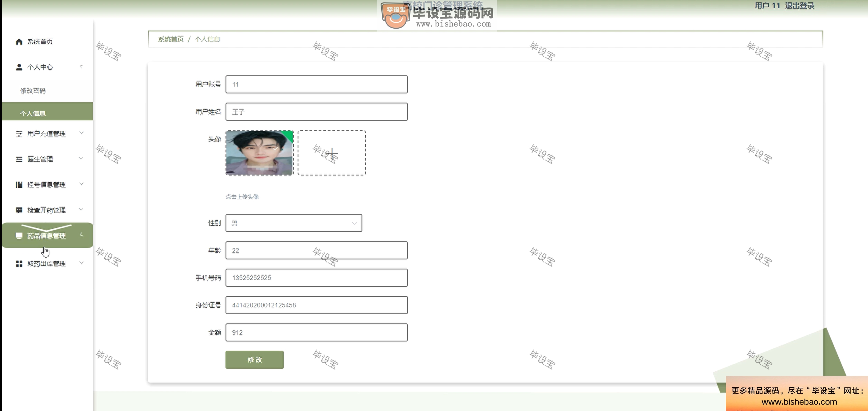Image resolution: width=868 pixels, height=411 pixels.
Task: Expand the 检查开药管理 chevron
Action: [x=81, y=209]
